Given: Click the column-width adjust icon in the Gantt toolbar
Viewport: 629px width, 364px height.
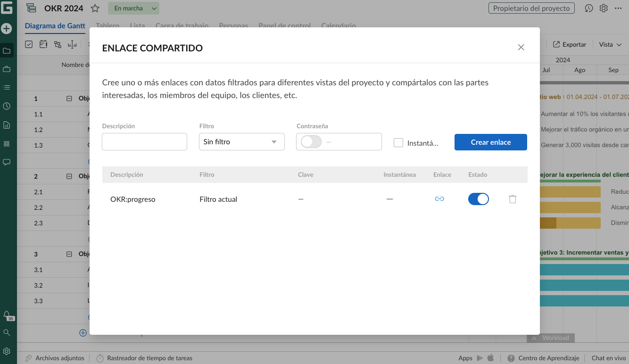Looking at the screenshot, I should click(72, 44).
